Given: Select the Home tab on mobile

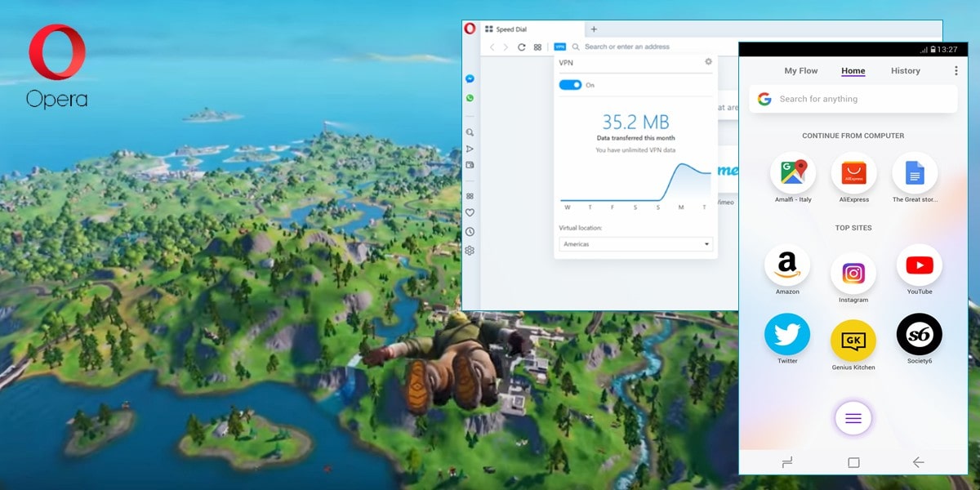Looking at the screenshot, I should (x=853, y=71).
